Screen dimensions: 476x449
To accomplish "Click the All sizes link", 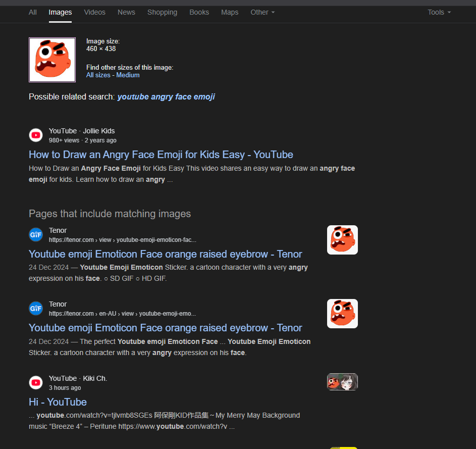I will [98, 75].
